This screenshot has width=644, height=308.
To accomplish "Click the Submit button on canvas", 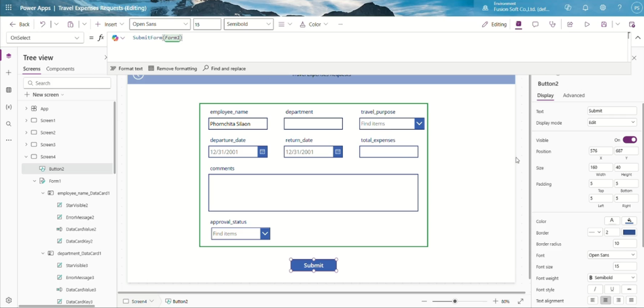I will click(314, 265).
